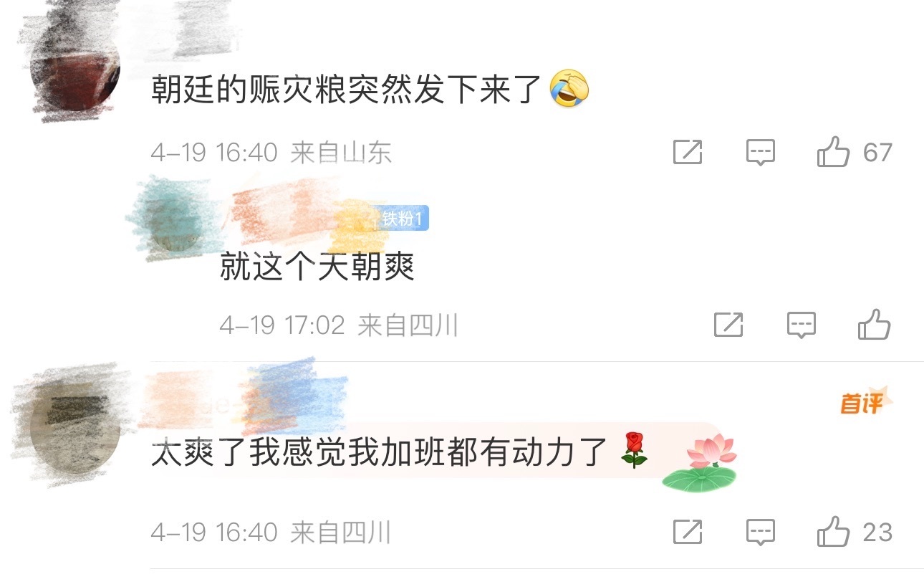Screen dimensions: 924x587
Task: Repost the 太爽了 comment from Sichuan
Action: point(688,532)
